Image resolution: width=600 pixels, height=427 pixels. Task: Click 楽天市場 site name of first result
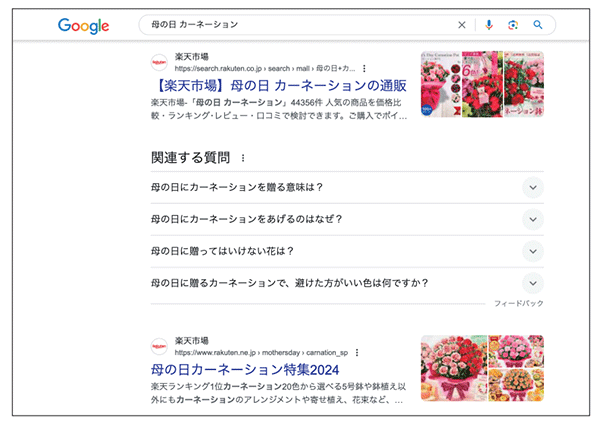click(192, 57)
